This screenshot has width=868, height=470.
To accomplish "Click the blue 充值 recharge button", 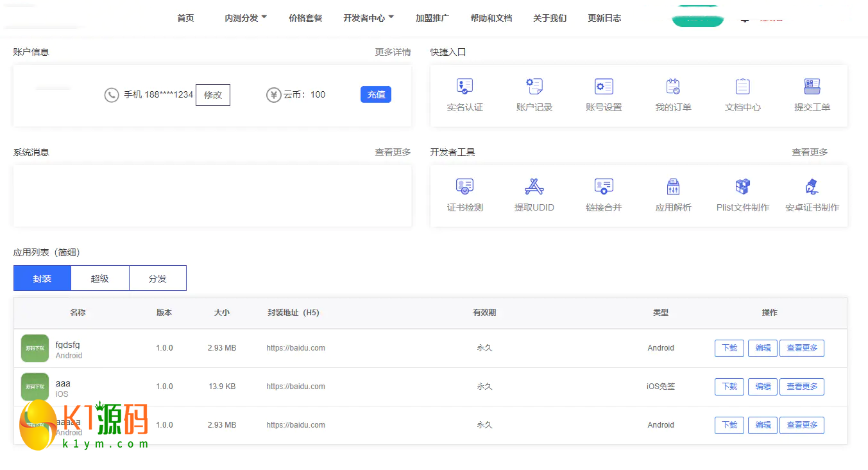I will [375, 94].
